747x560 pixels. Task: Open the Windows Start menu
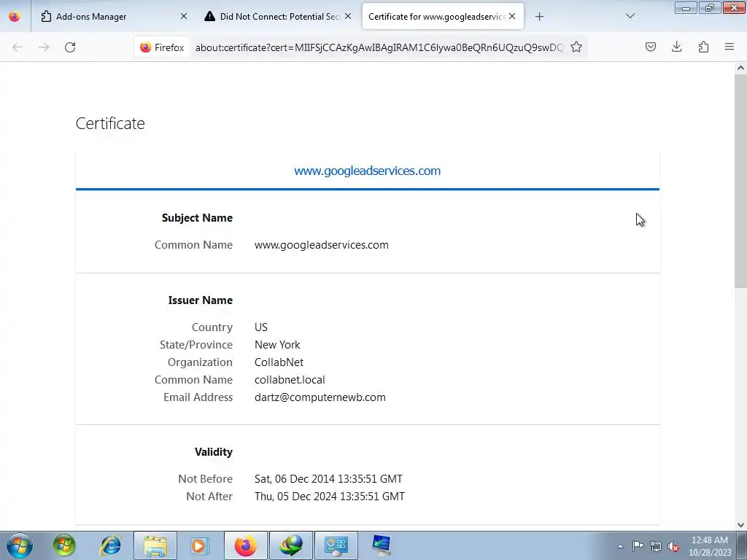pos(20,545)
